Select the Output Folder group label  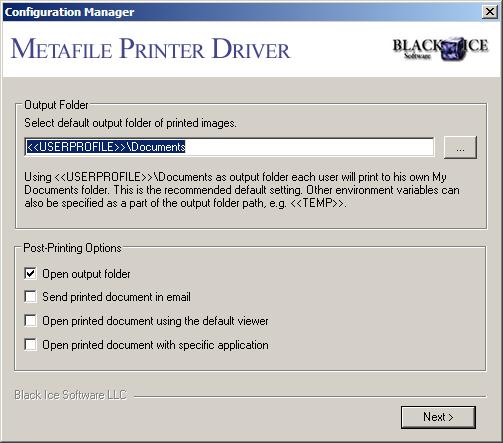click(x=56, y=105)
